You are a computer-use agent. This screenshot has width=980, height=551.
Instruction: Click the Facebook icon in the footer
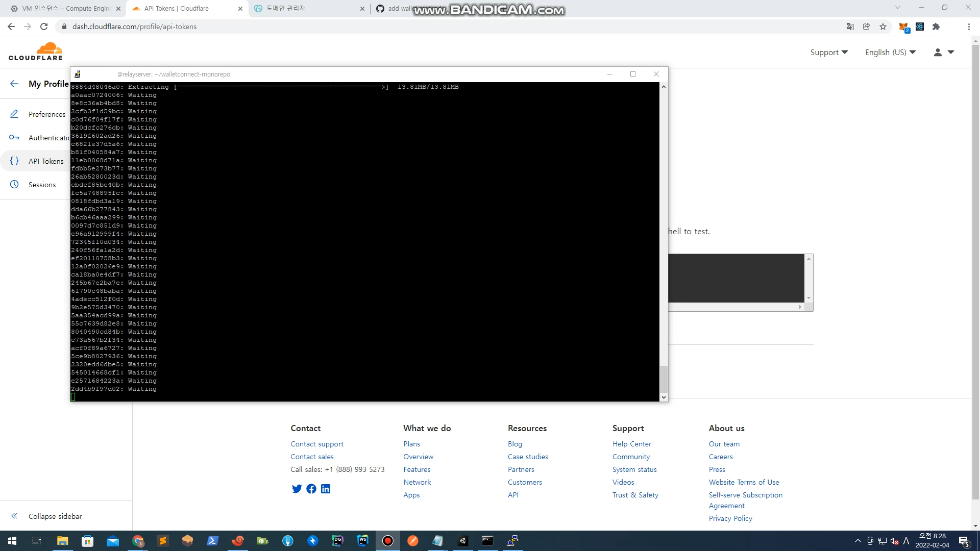point(311,489)
